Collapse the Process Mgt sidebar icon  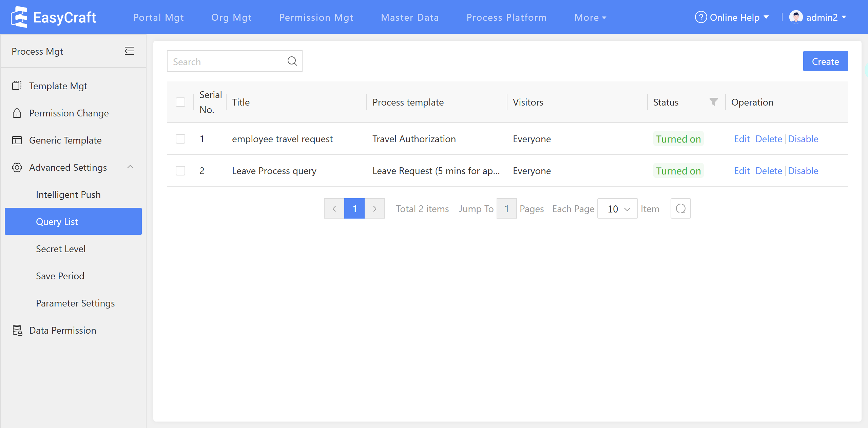tap(130, 51)
